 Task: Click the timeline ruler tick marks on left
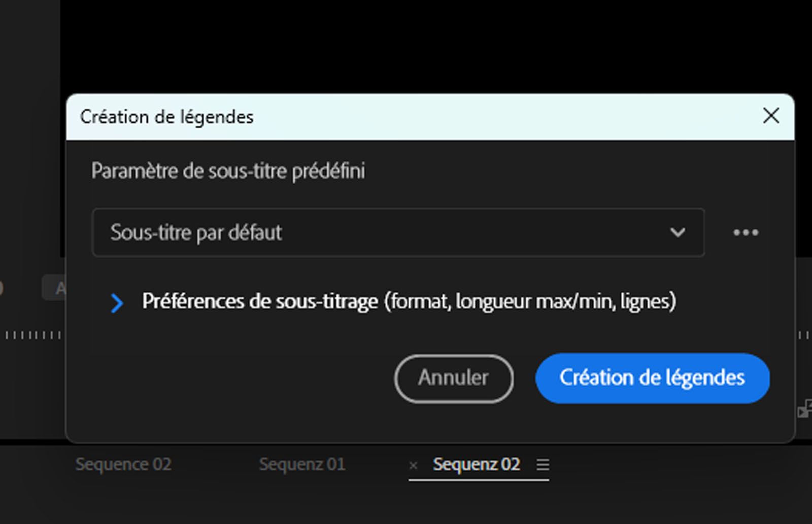[30, 335]
